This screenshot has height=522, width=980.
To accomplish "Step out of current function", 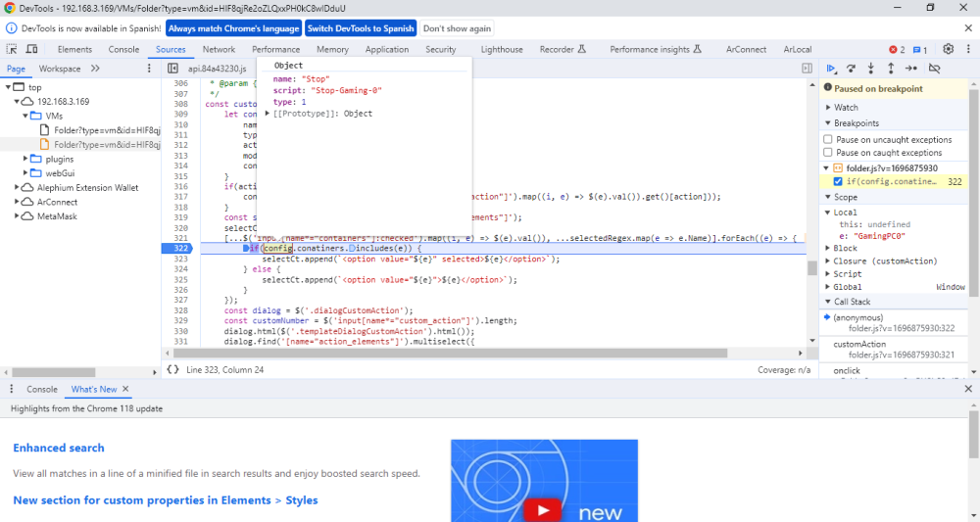I will click(891, 69).
